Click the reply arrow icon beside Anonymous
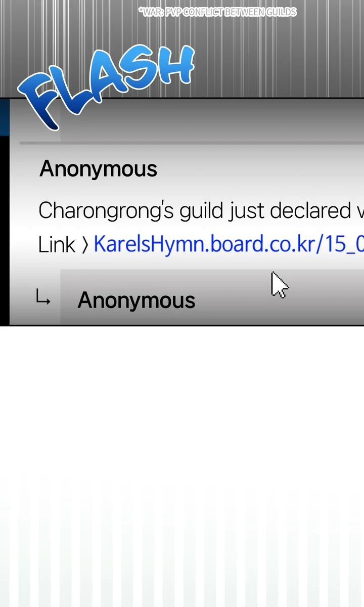 pyautogui.click(x=43, y=297)
